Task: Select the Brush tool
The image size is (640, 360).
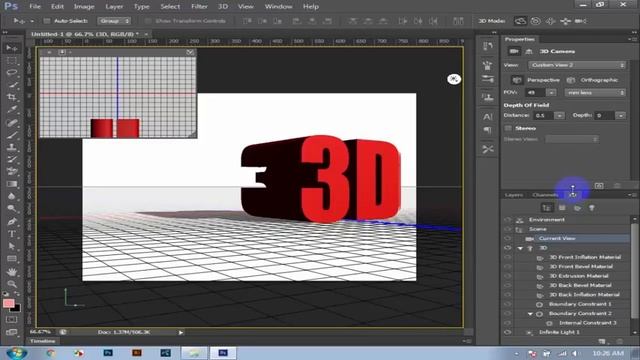Action: coord(11,135)
